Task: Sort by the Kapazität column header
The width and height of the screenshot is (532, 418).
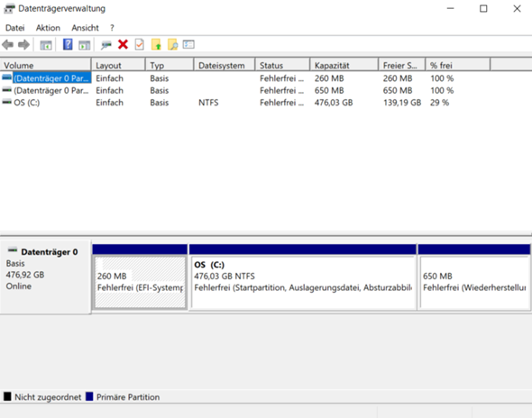Action: (344, 65)
